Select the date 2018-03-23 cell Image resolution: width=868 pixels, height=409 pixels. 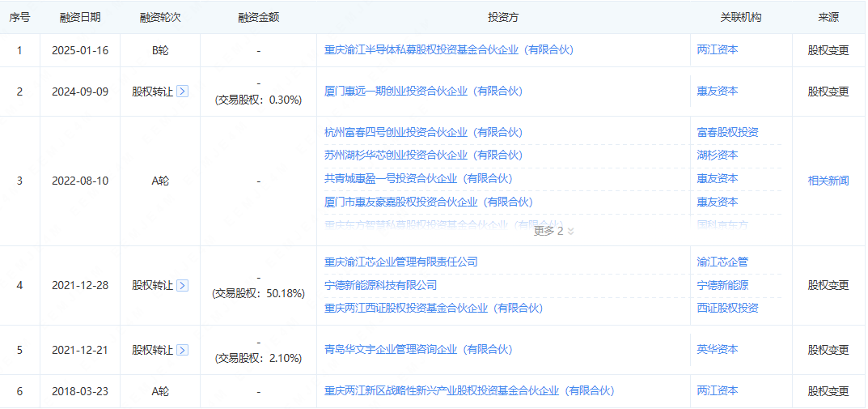coord(80,391)
